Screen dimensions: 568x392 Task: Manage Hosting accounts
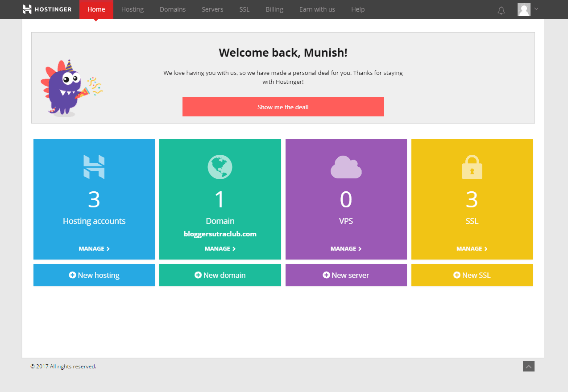94,249
